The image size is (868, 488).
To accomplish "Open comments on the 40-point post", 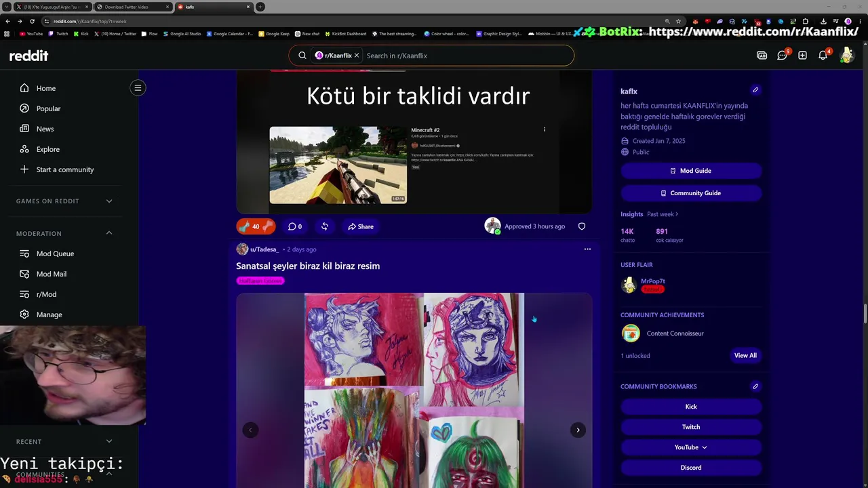I will point(295,226).
